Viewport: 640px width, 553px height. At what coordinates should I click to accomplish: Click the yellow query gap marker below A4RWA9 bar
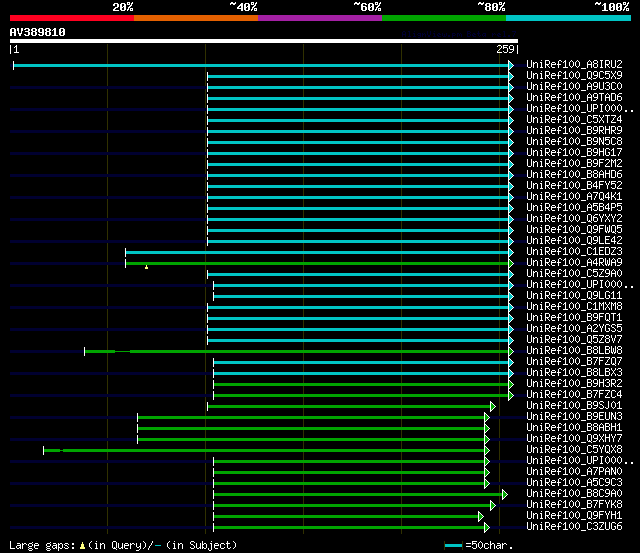[x=147, y=267]
